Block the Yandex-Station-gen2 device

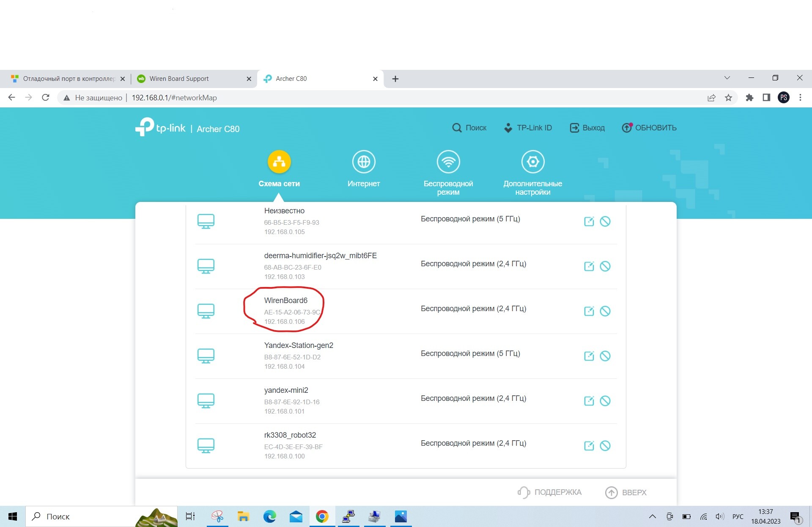tap(605, 356)
